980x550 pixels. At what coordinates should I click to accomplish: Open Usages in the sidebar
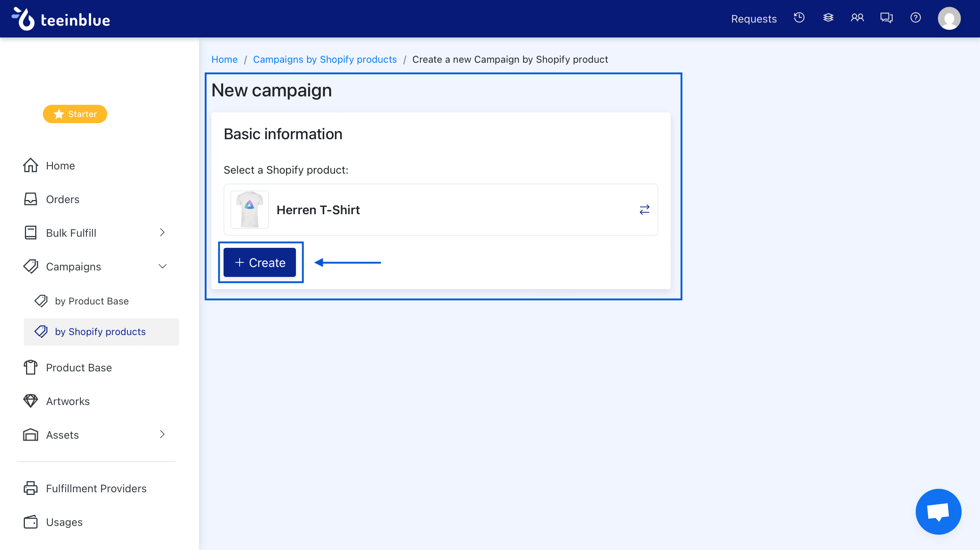pos(64,522)
